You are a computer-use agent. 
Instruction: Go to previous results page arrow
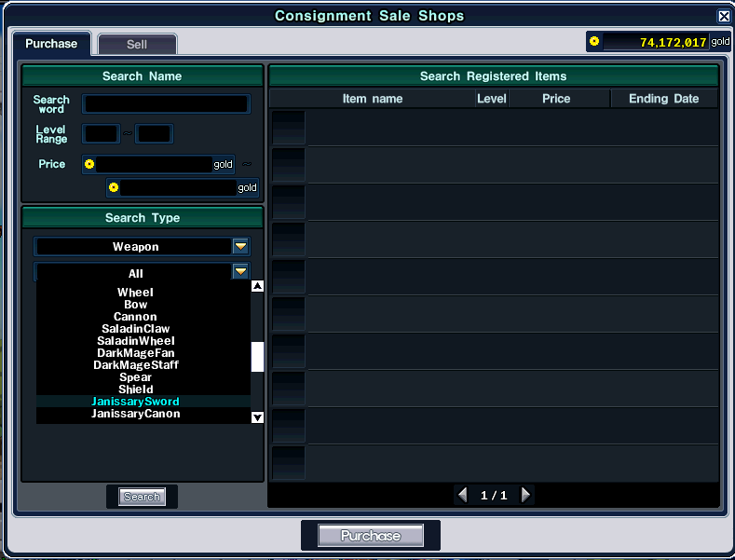point(463,495)
